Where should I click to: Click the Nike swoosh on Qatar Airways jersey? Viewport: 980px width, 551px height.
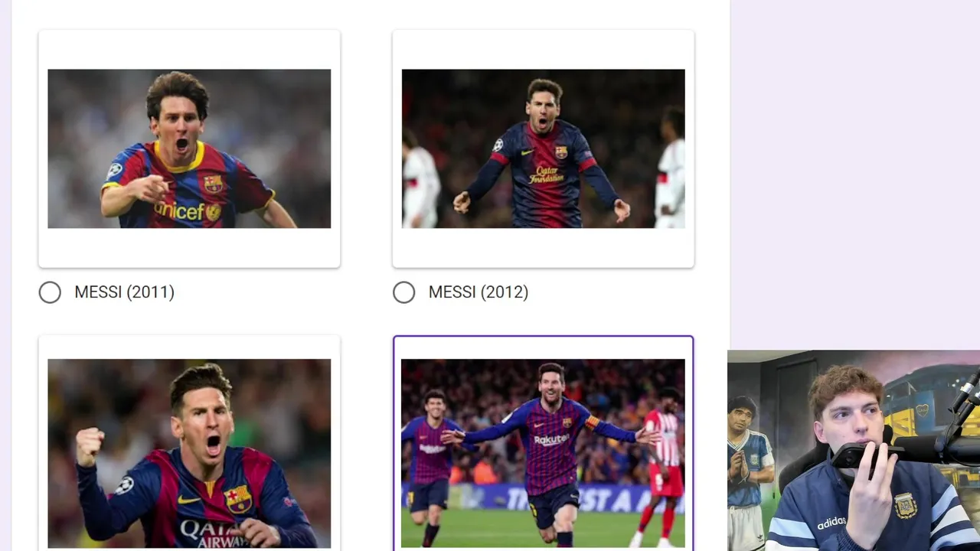[188, 499]
